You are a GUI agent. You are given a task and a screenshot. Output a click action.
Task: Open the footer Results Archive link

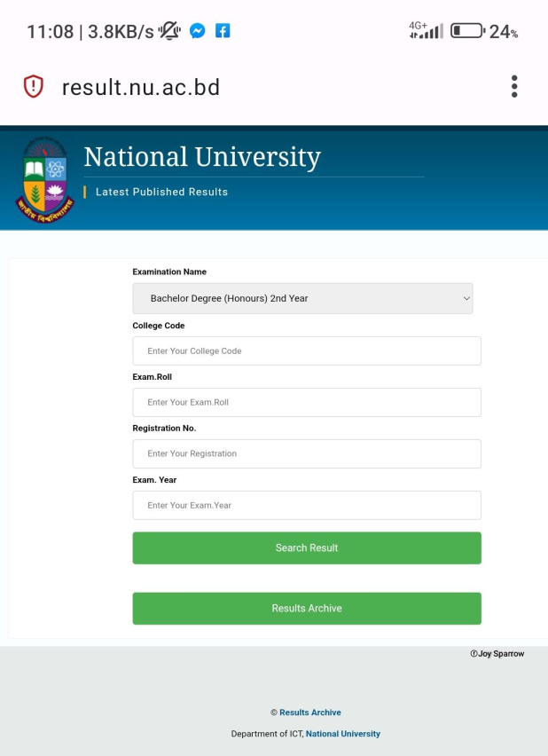[x=309, y=713]
